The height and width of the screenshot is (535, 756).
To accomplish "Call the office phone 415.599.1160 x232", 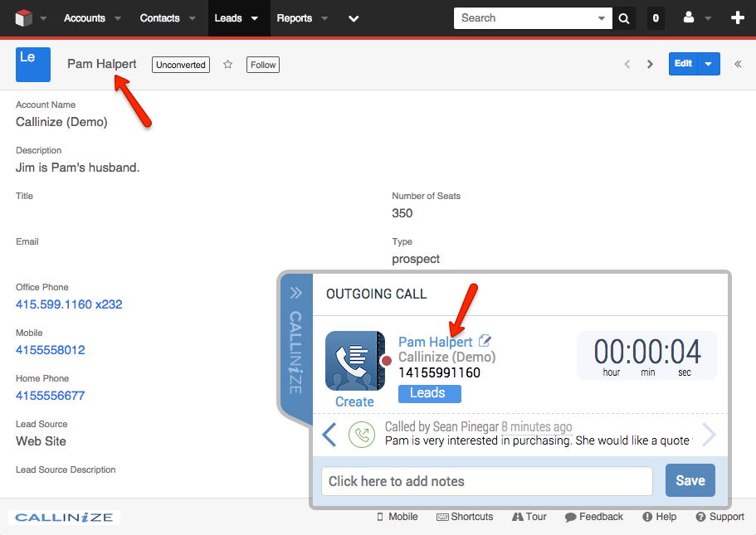I will pyautogui.click(x=69, y=304).
